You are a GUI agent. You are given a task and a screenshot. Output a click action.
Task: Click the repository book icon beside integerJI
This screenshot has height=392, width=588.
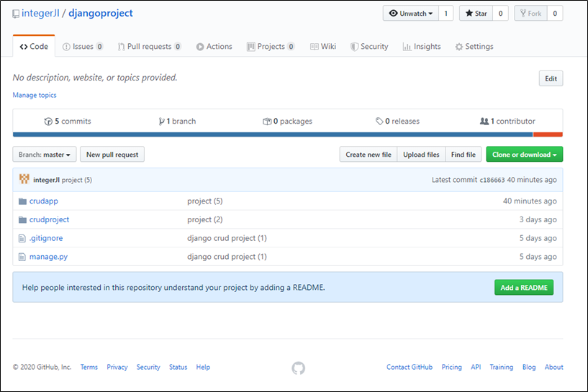point(16,14)
